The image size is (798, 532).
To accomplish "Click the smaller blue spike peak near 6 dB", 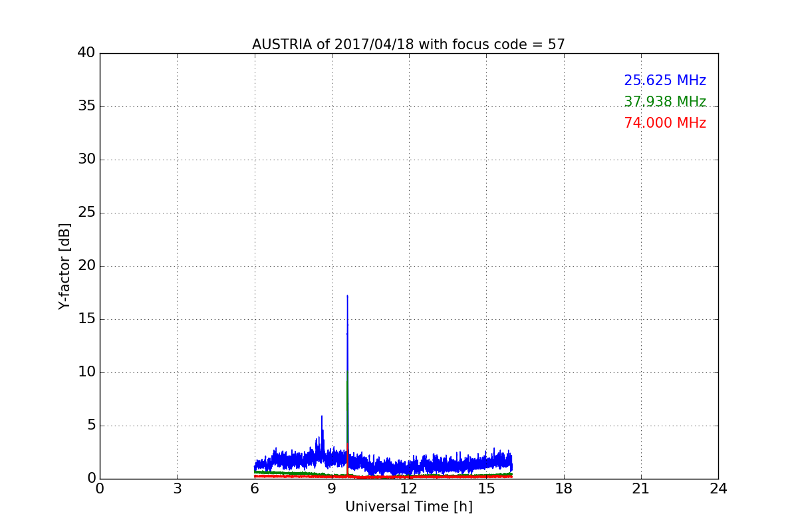I will pos(322,417).
